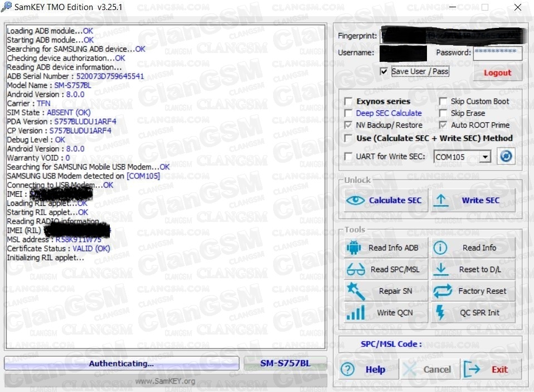
Task: Click the info circle icon for Read Info
Action: click(x=440, y=248)
